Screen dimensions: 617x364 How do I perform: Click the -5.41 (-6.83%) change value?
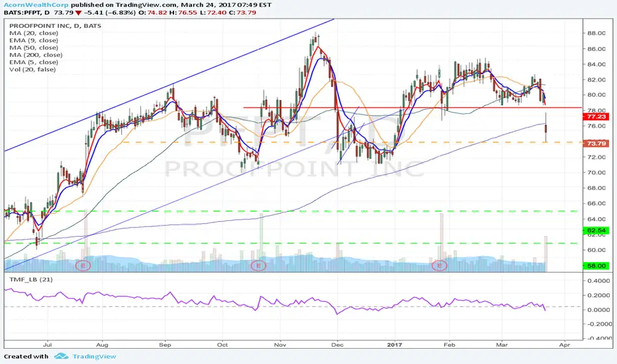click(x=109, y=13)
